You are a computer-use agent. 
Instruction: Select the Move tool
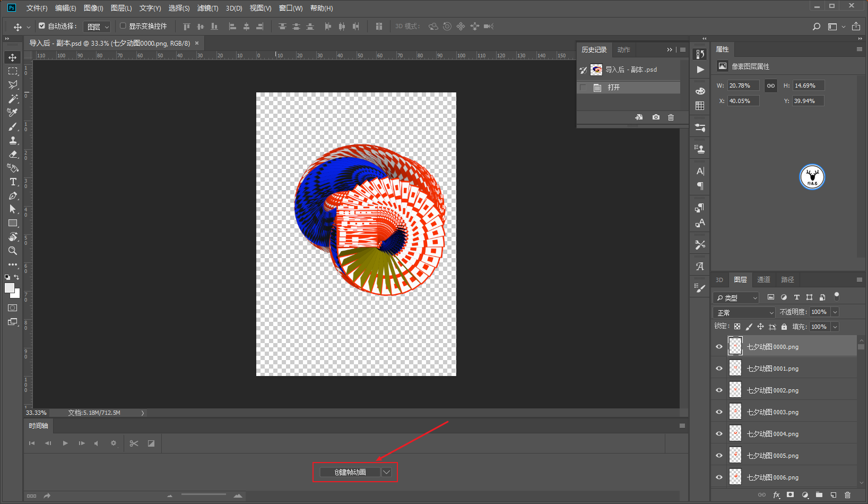tap(13, 57)
